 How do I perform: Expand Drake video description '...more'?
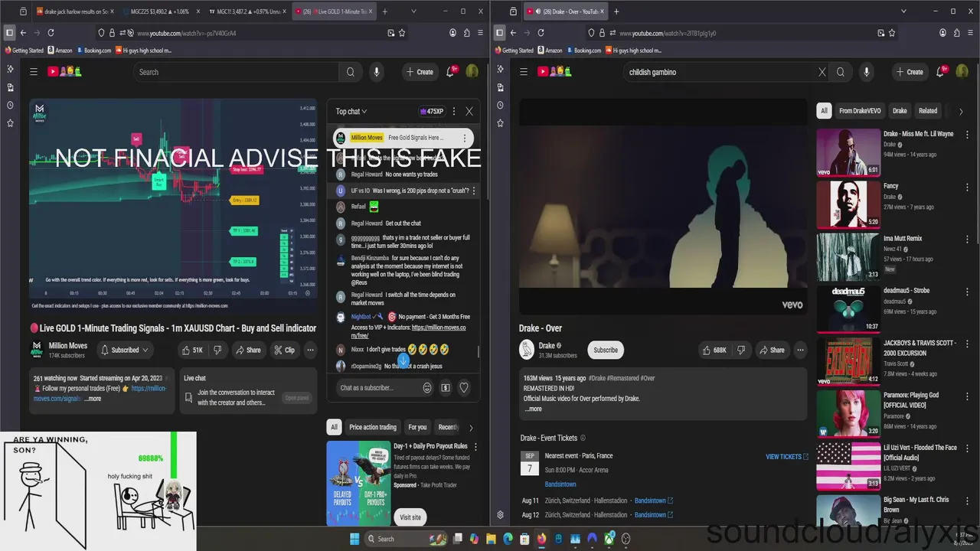(x=533, y=409)
